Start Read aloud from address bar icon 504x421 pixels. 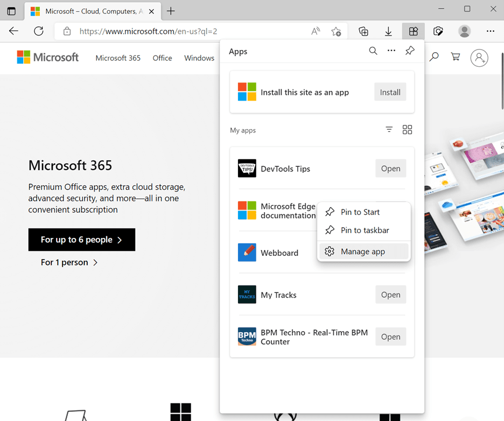tap(316, 31)
